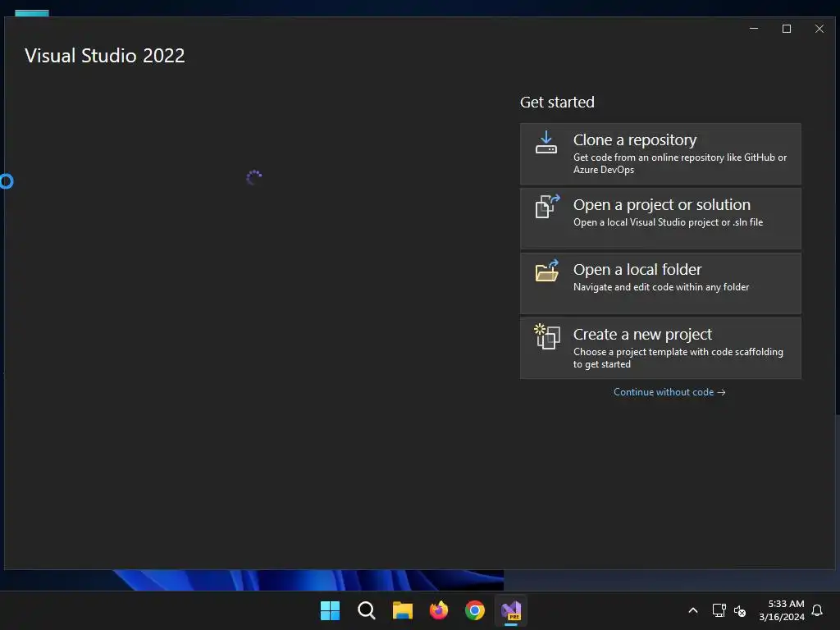Screen dimensions: 840x630
Task: Click 'Choose a project template' description text
Action: coord(678,358)
